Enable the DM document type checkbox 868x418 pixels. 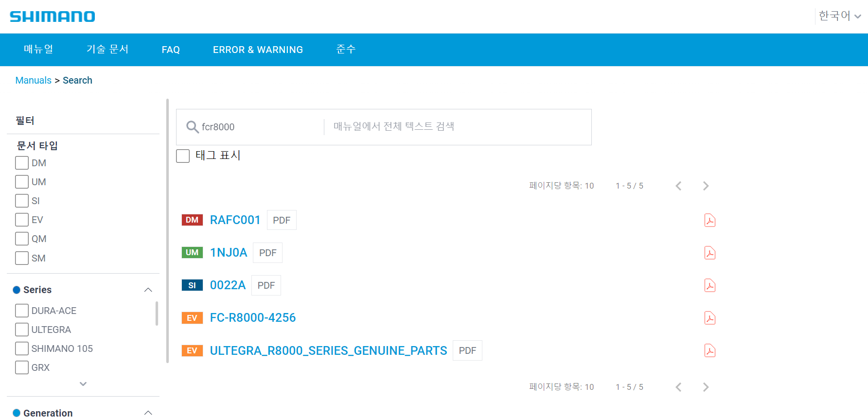(22, 163)
